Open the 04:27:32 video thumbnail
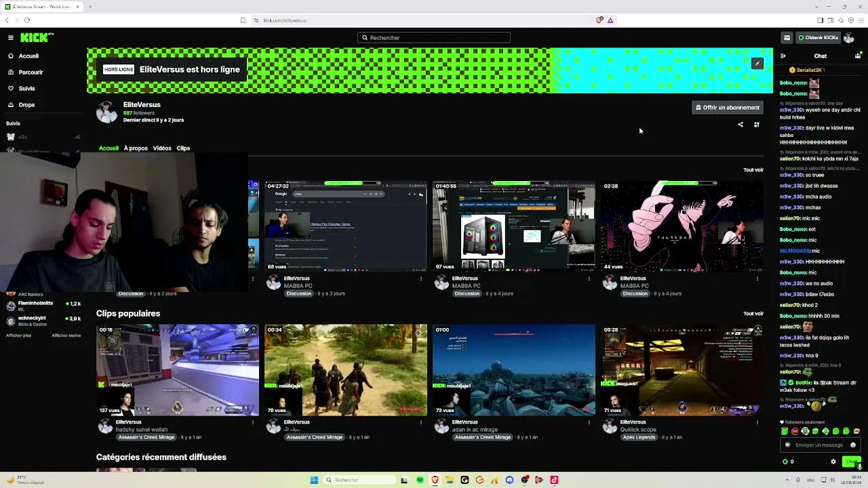This screenshot has height=488, width=868. (346, 226)
